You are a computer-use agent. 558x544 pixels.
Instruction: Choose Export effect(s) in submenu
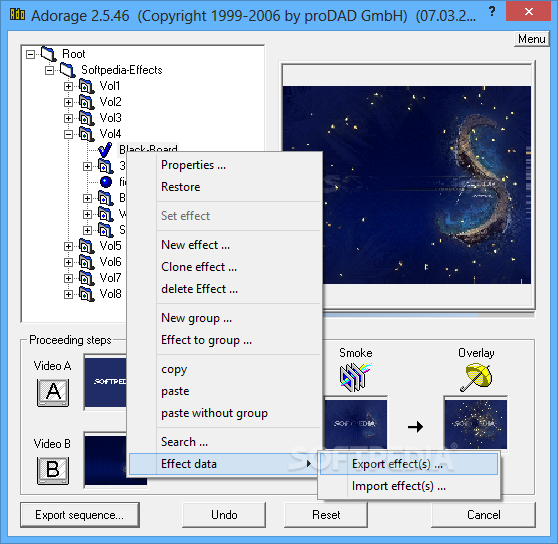click(x=409, y=464)
